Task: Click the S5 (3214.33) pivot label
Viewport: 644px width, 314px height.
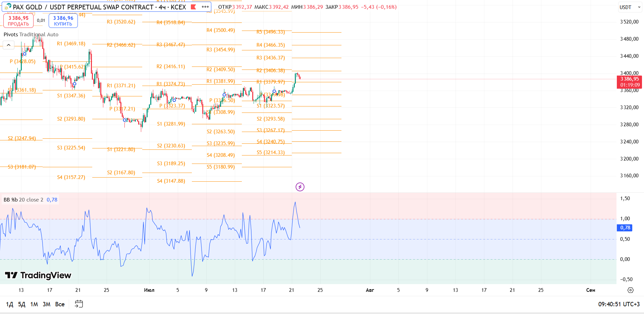Action: (271, 152)
